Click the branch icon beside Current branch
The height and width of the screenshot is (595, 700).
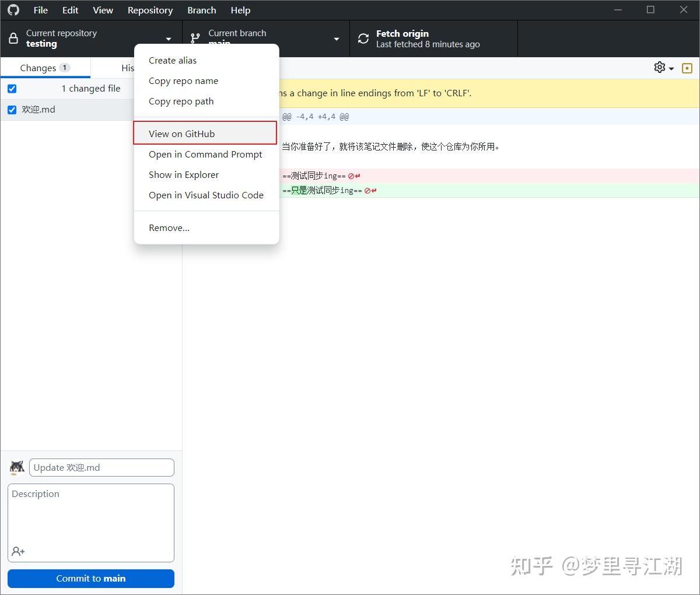point(194,38)
